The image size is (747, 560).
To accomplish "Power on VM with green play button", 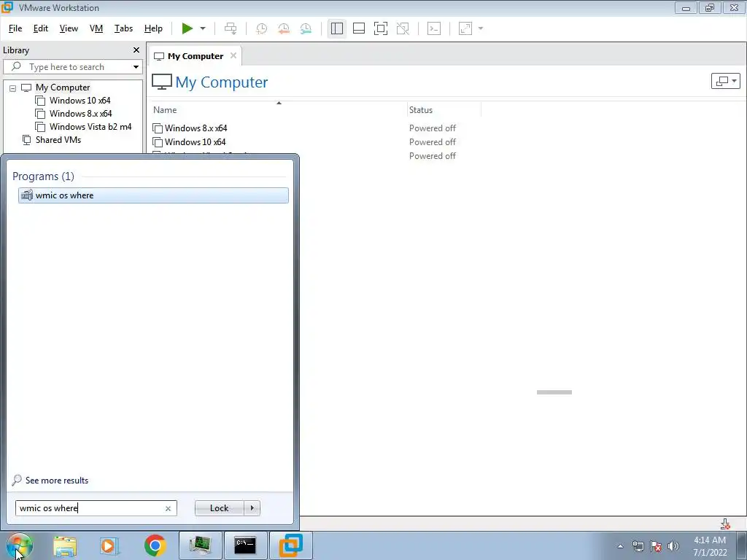I will (x=187, y=28).
